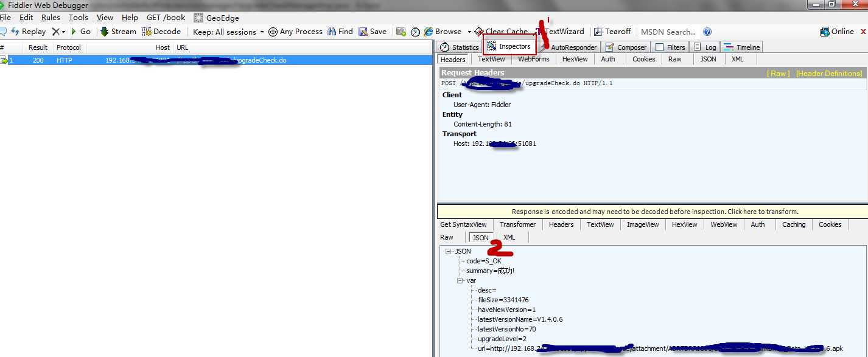This screenshot has width=868, height=357.
Task: Select the request JSON tab
Action: pos(708,59)
